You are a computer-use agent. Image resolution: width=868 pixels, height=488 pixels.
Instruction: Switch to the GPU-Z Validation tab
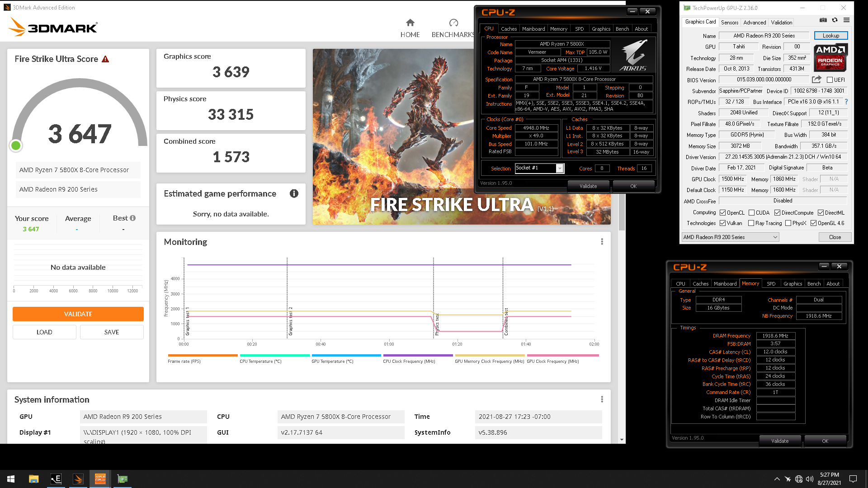pyautogui.click(x=781, y=22)
